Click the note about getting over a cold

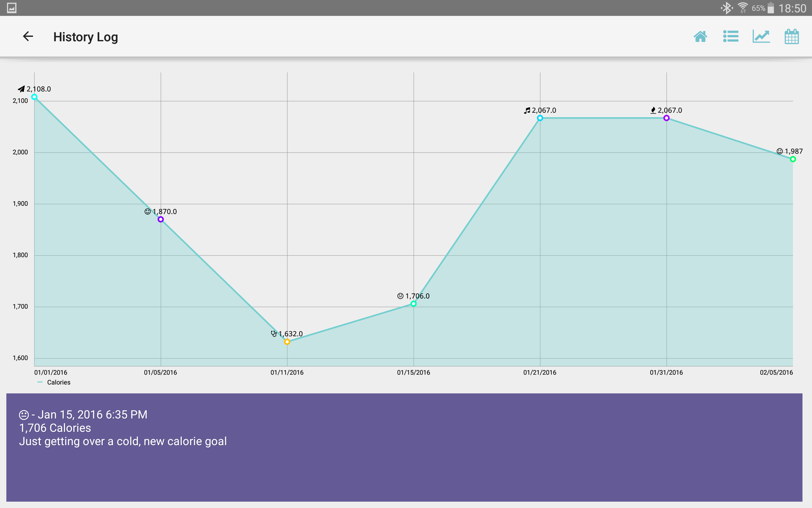(x=123, y=441)
